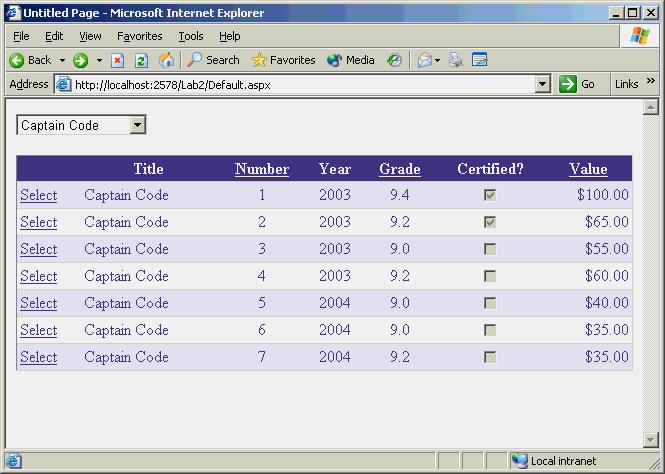
Task: Toggle Certified checkbox for issue 7
Action: coord(490,357)
